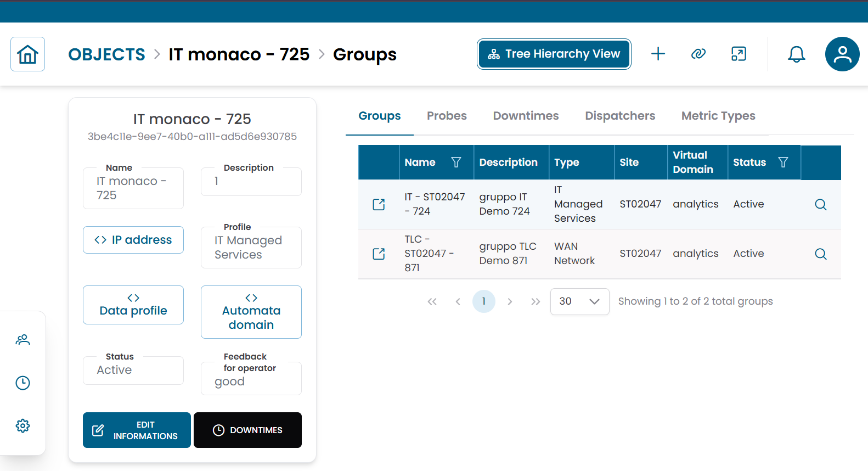Navigate to IT monaco - 725 breadcrumb
This screenshot has width=868, height=471.
(x=239, y=54)
